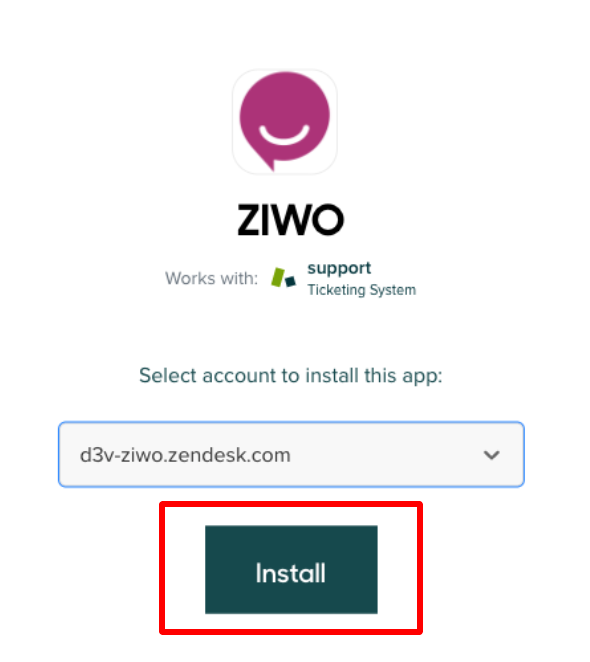Click the word Install on teal button
The height and width of the screenshot is (662, 590).
point(291,573)
